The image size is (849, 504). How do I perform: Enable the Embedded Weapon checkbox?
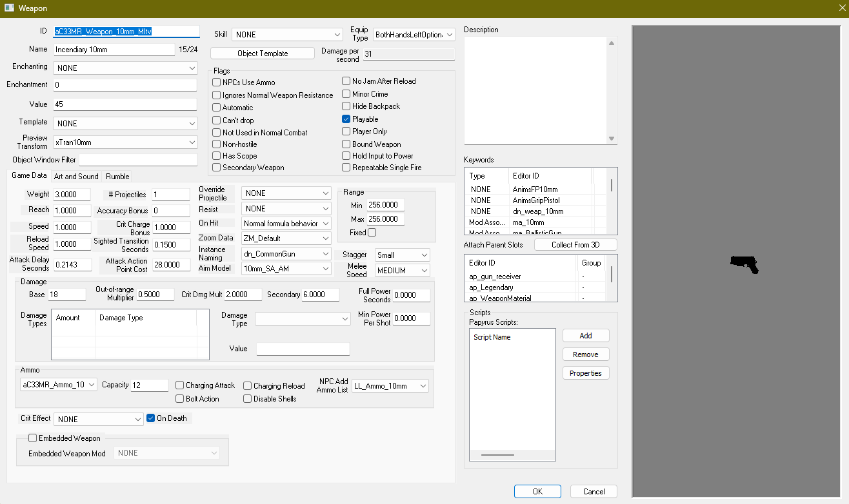pos(33,438)
